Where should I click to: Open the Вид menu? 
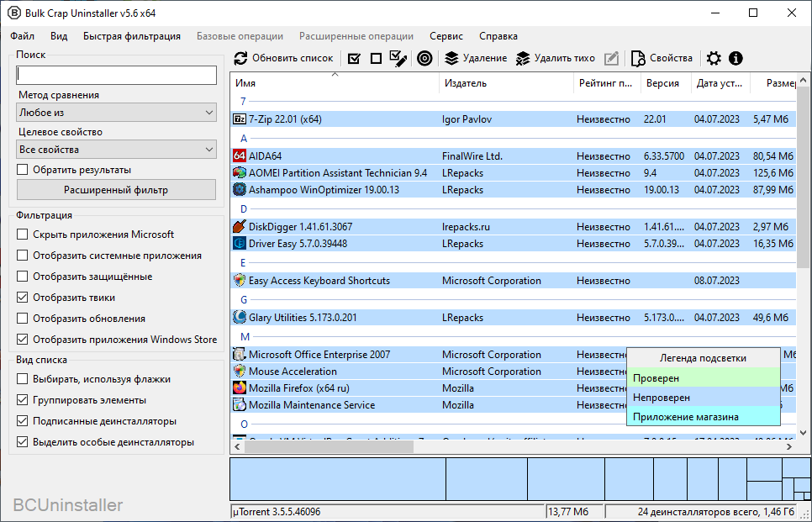click(x=59, y=36)
